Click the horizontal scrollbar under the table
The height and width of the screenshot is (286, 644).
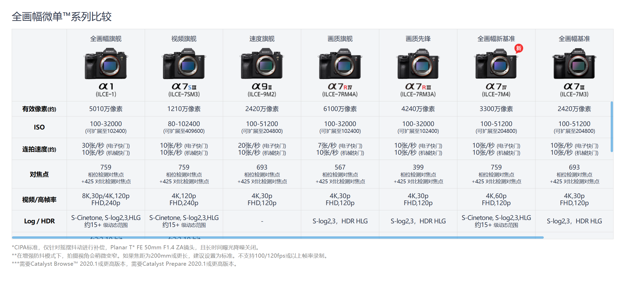pos(278,237)
